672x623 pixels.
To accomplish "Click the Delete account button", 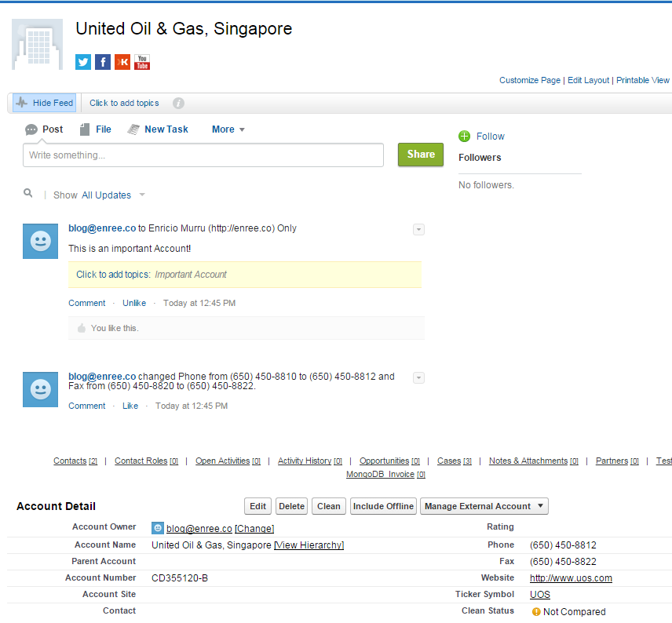I will tap(291, 506).
